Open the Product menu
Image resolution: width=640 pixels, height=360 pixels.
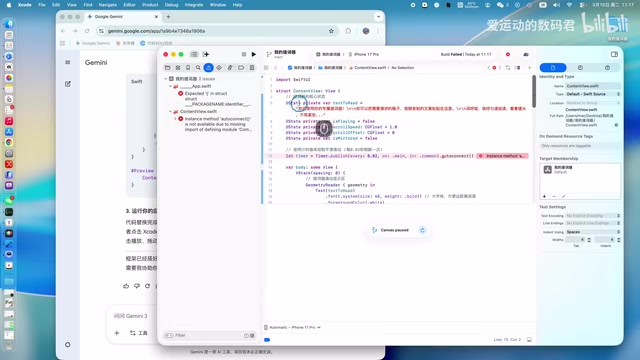click(150, 5)
